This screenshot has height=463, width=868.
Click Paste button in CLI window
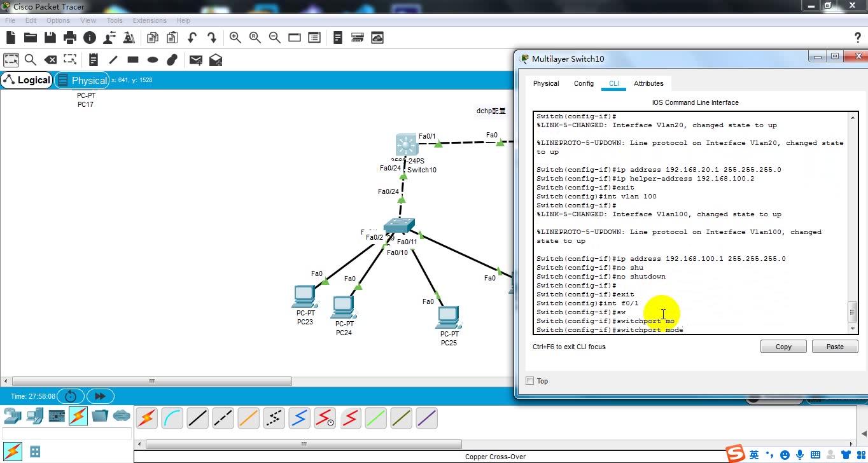point(835,347)
